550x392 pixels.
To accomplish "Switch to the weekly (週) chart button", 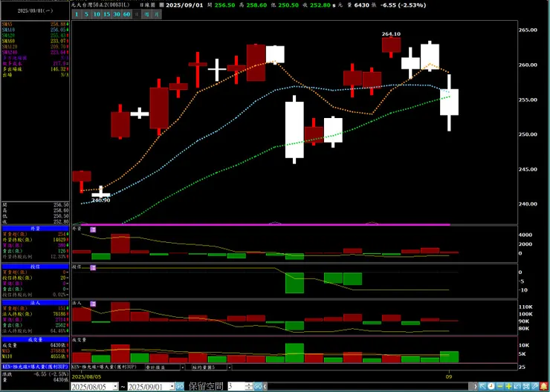I will coord(146,14).
